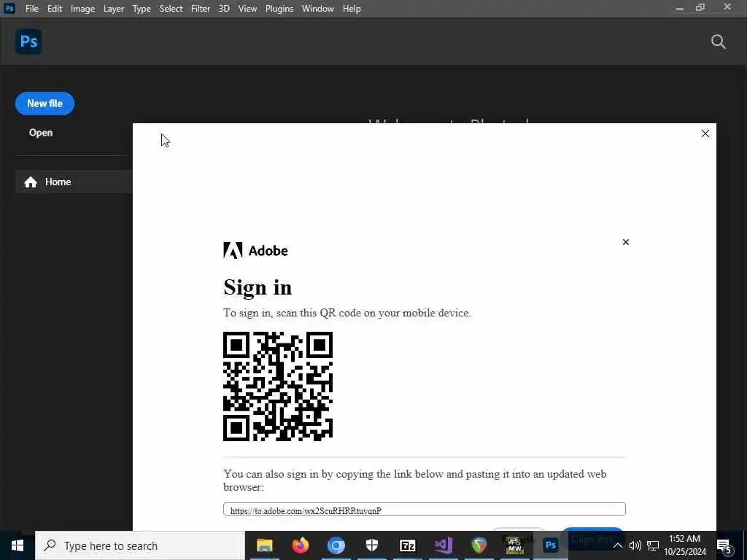
Task: Close the white dialog window
Action: pyautogui.click(x=705, y=134)
